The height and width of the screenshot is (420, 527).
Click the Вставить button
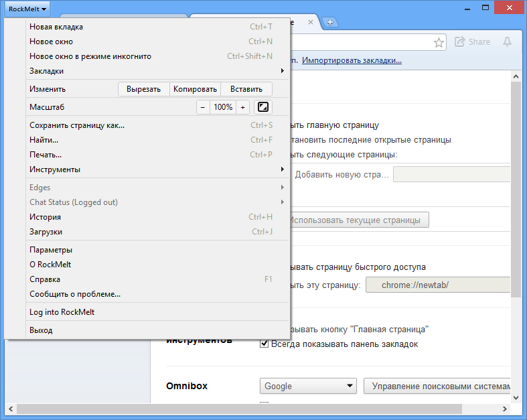246,89
